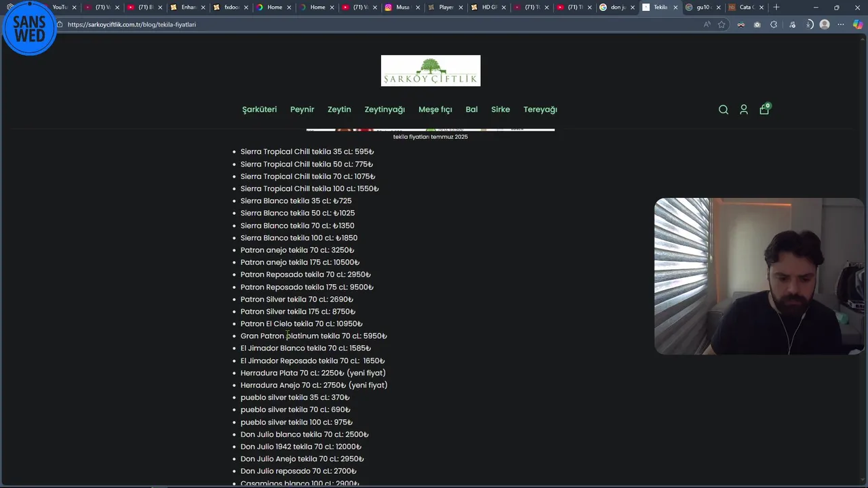Close the Tekila tab
Screen dimensions: 868x488
(x=675, y=7)
